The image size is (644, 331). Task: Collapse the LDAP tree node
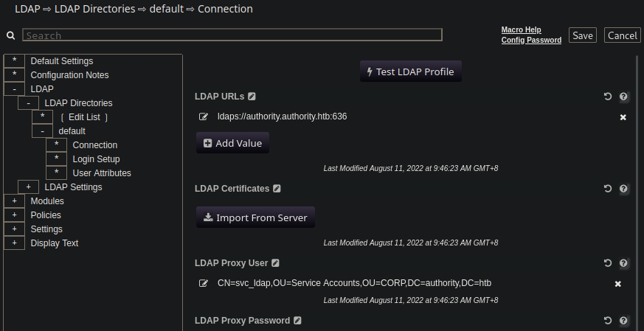click(x=14, y=89)
